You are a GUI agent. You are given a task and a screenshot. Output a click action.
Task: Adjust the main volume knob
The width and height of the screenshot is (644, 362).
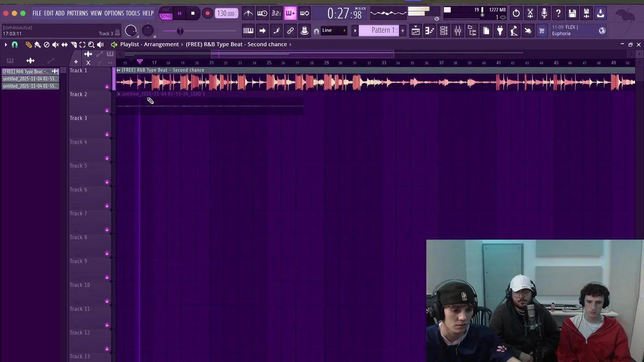(x=131, y=31)
